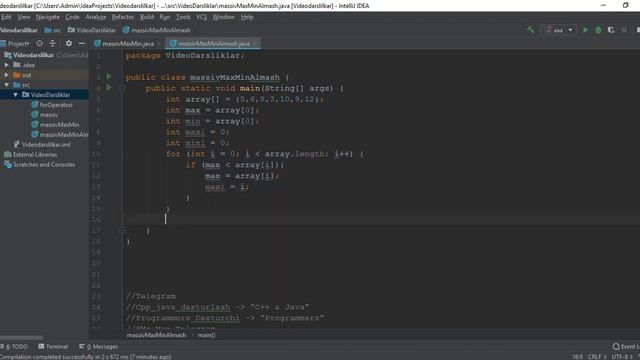Open the Edit menu

6,17
